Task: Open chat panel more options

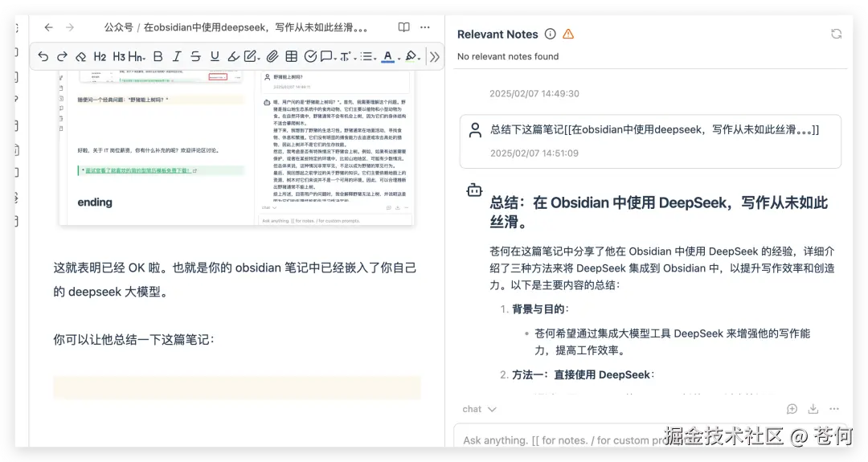Action: click(834, 409)
